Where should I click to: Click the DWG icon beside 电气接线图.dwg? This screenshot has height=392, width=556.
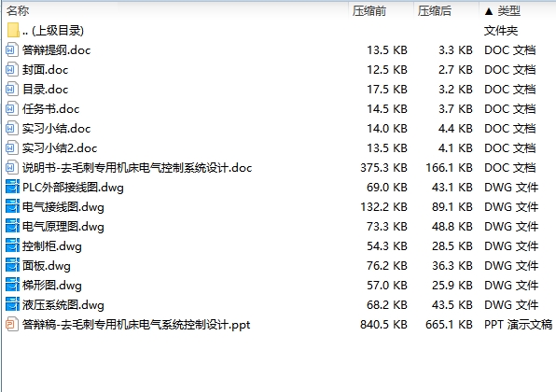12,206
